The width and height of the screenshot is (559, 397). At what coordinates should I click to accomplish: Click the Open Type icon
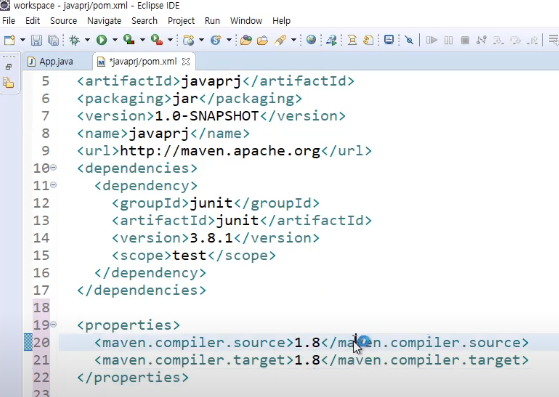coord(246,40)
